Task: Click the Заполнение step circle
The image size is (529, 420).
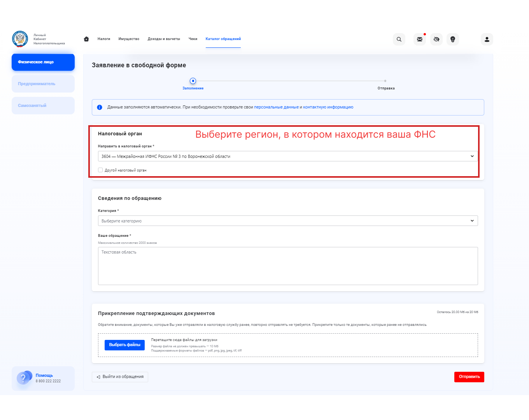Action: click(193, 81)
